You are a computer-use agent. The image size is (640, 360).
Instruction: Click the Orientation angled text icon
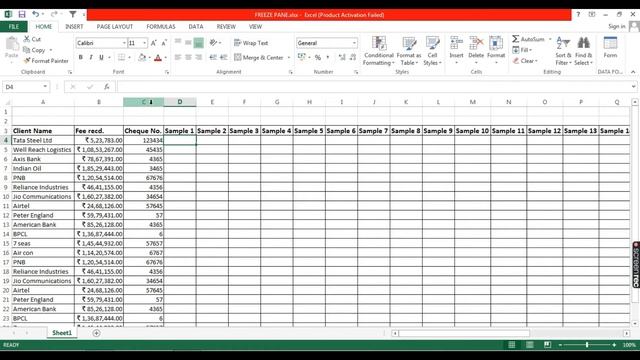tap(213, 42)
